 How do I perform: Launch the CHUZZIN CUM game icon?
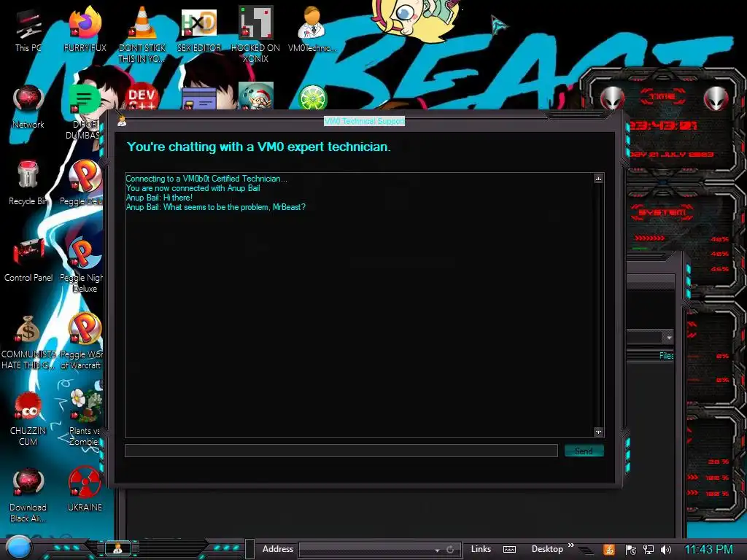click(28, 419)
